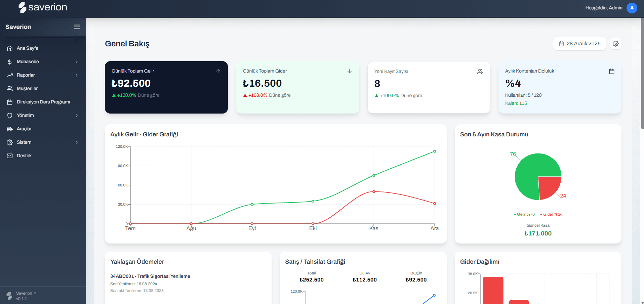Toggle the sidebar with the hamburger icon
This screenshot has width=644, height=304.
(x=77, y=27)
